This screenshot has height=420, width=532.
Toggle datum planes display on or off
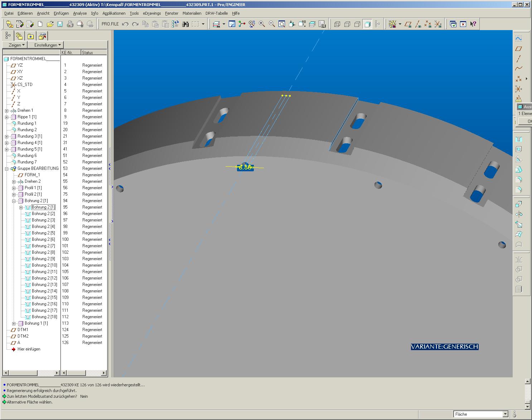[408, 24]
